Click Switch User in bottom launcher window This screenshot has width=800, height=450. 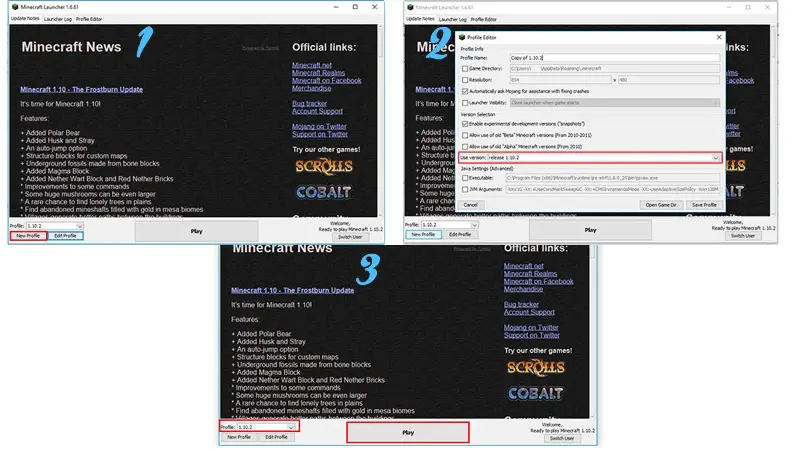click(x=562, y=438)
